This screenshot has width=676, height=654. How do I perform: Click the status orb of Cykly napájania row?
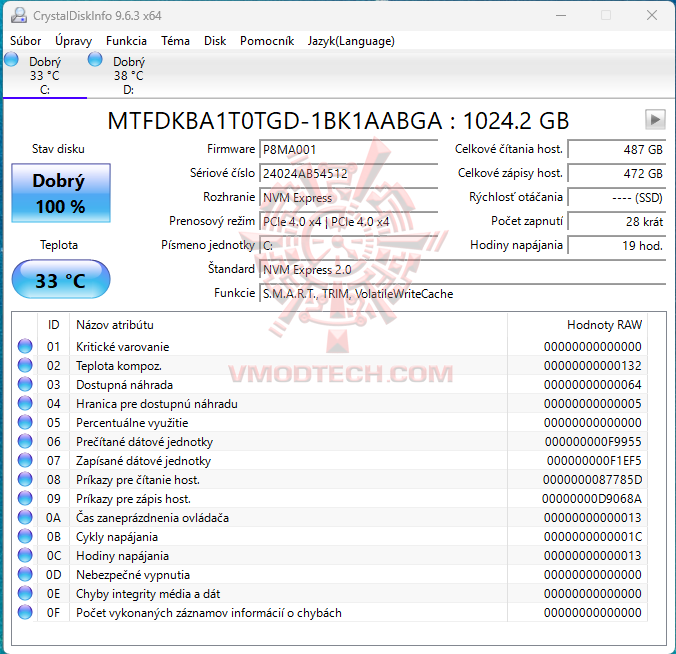(25, 536)
